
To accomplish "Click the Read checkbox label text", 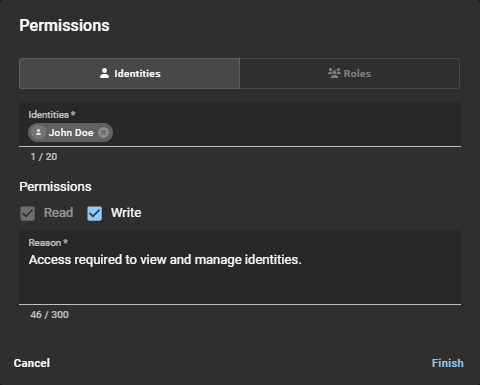I will (x=59, y=213).
